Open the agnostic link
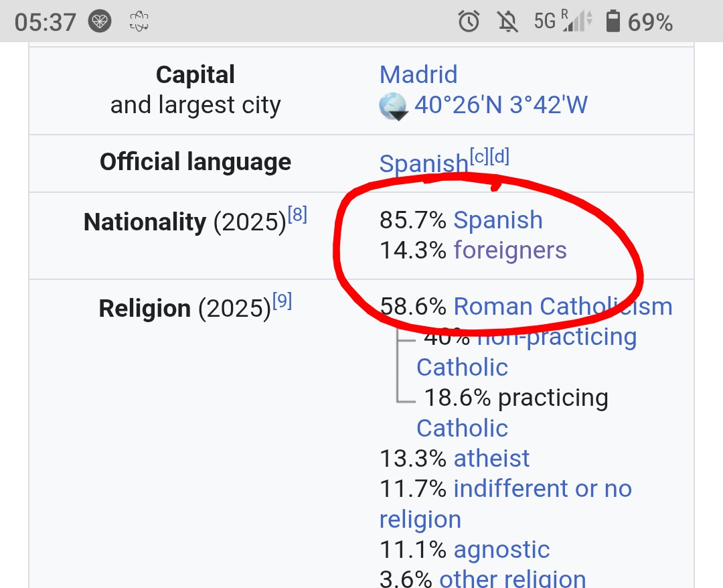This screenshot has height=588, width=723. [501, 550]
